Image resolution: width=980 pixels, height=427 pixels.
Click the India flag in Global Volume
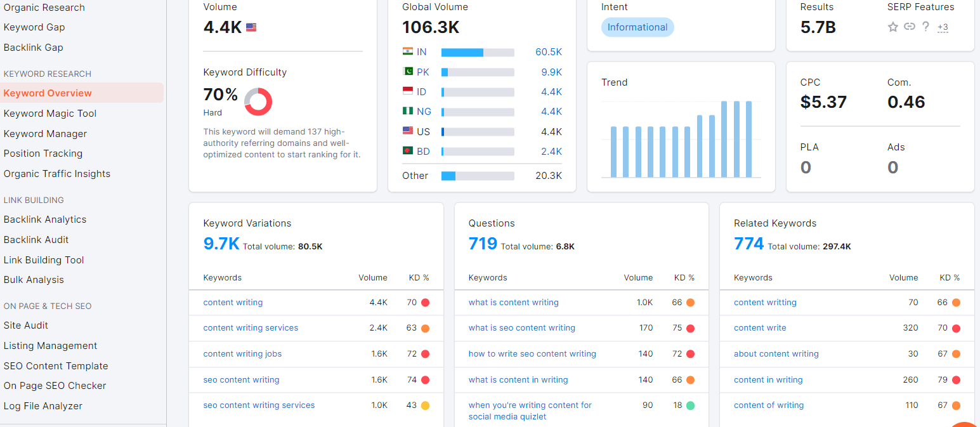pos(408,51)
